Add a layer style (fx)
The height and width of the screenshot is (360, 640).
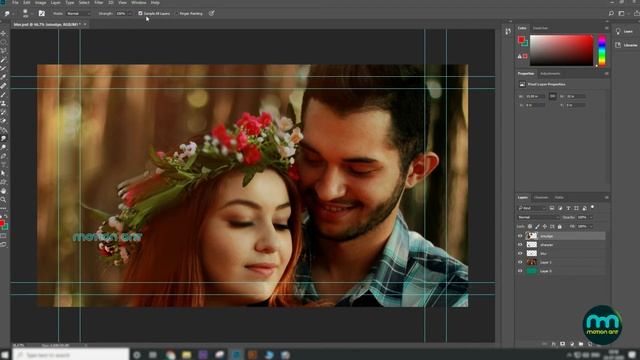tap(553, 344)
